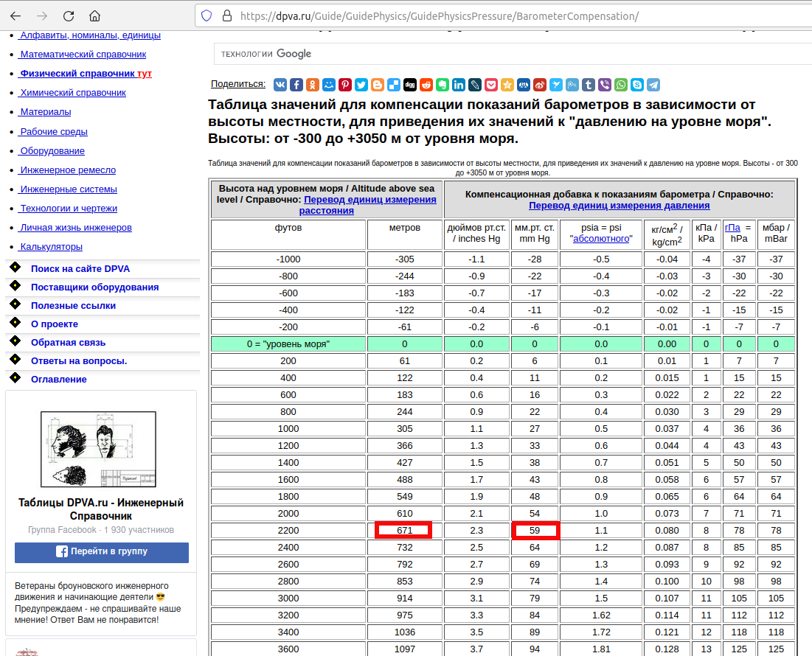Click the Pinterest share icon

tap(345, 85)
